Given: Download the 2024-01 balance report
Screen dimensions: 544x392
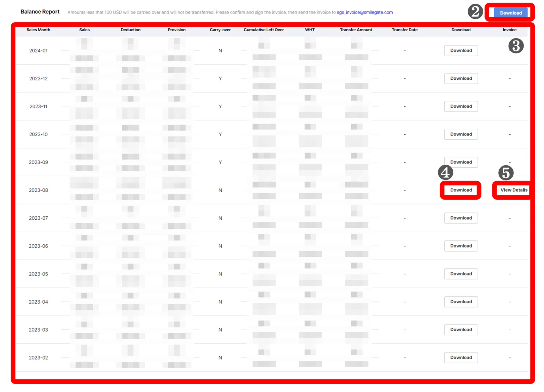Looking at the screenshot, I should pyautogui.click(x=461, y=50).
